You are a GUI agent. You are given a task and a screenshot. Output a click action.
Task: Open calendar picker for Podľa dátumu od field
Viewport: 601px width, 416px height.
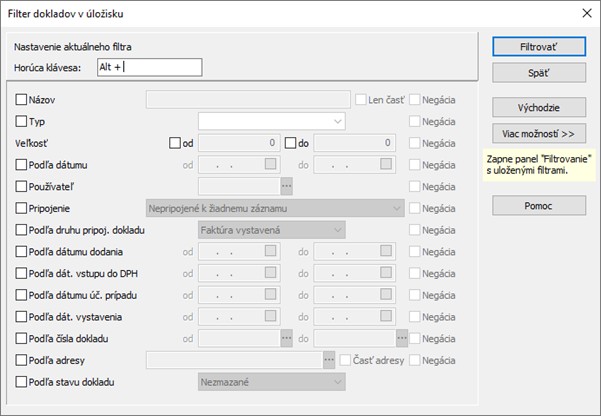click(x=271, y=164)
